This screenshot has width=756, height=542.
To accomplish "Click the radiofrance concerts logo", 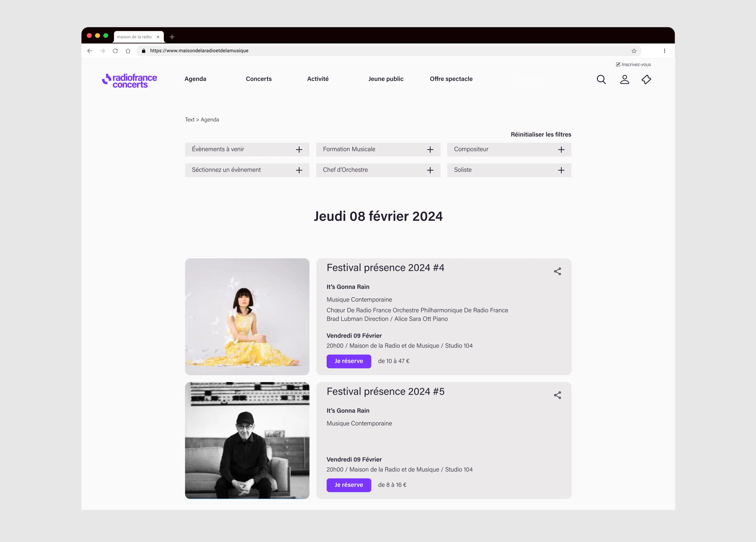I will coord(129,81).
